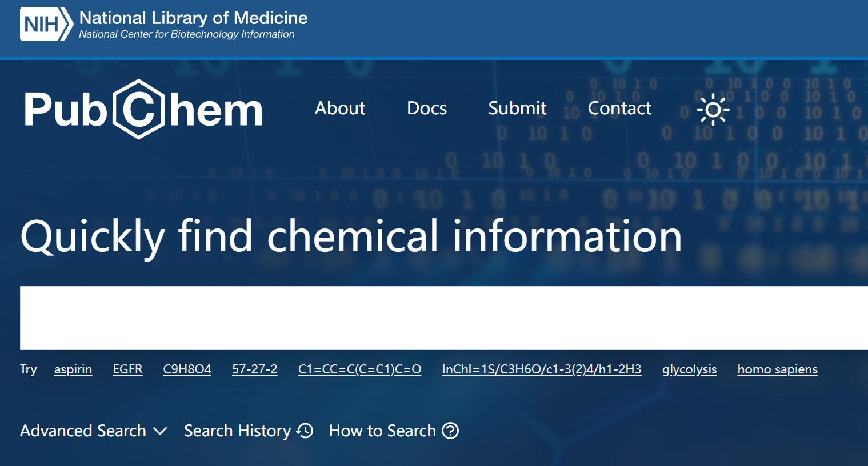Open the Docs menu item
The width and height of the screenshot is (868, 466).
(427, 108)
